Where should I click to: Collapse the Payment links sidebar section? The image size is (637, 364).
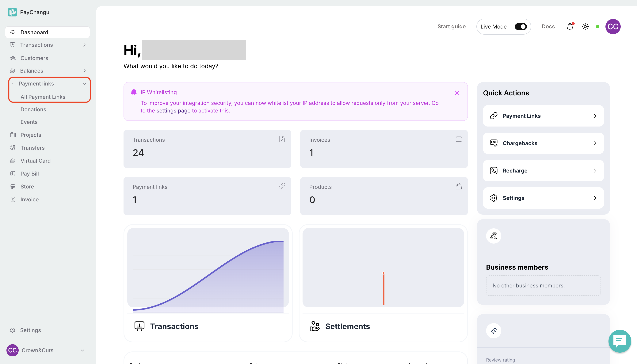point(84,84)
